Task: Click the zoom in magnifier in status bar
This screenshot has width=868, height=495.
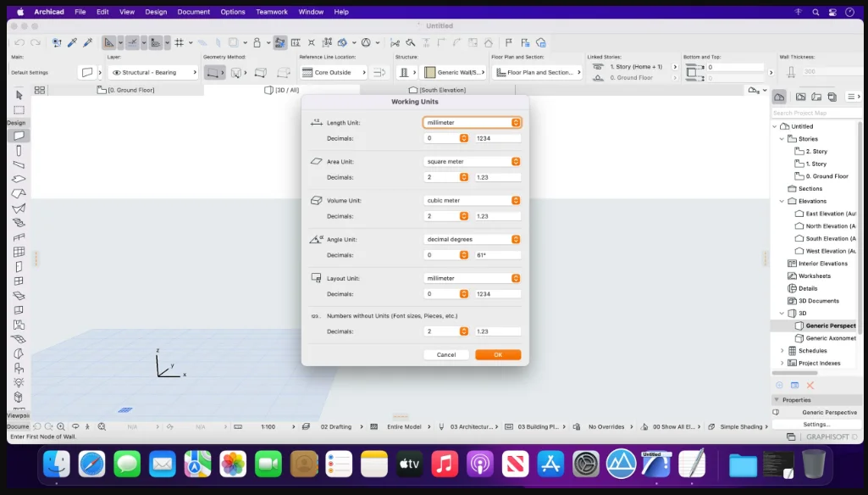Action: (61, 427)
